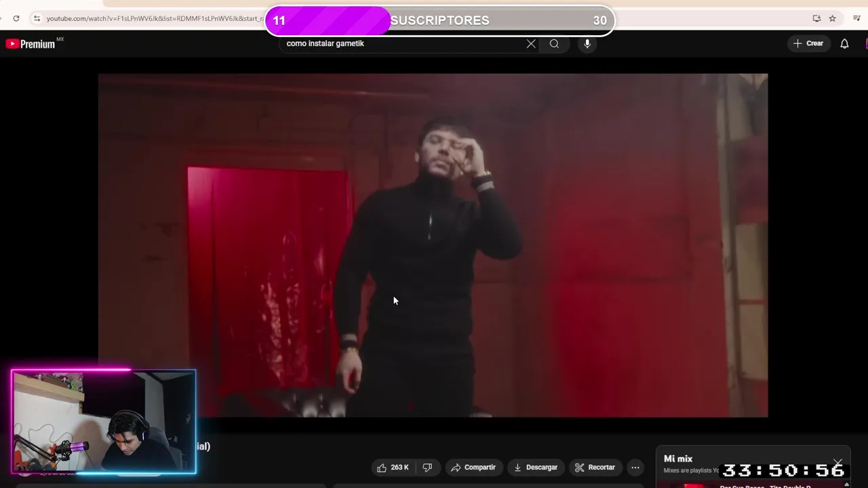Open site information icon beside the URL
The width and height of the screenshot is (868, 488).
[x=37, y=18]
